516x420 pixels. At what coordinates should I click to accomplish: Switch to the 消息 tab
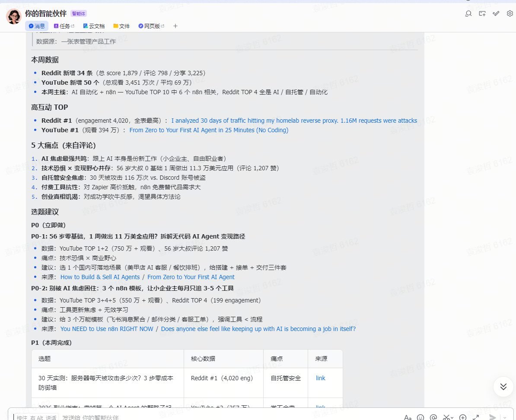[x=37, y=26]
